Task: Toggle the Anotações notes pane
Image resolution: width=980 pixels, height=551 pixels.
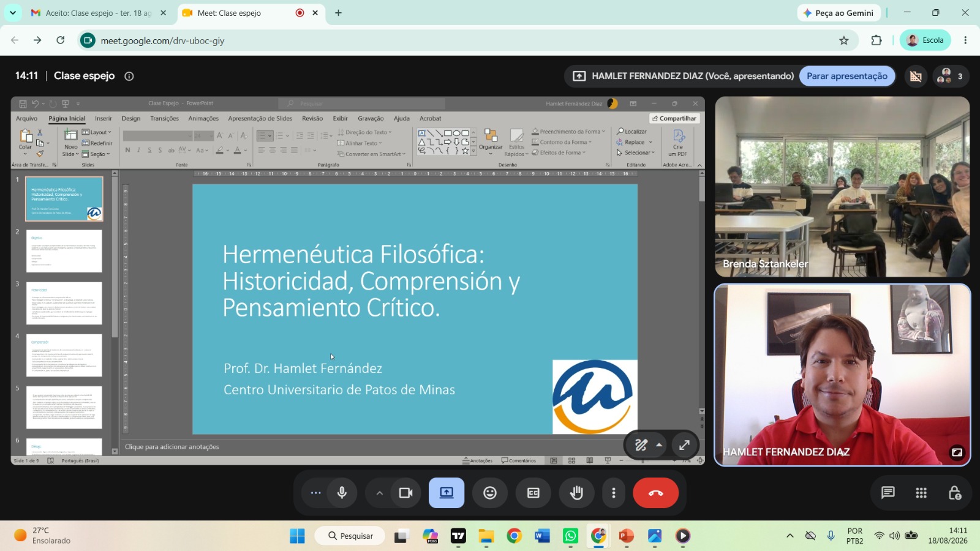Action: [478, 461]
